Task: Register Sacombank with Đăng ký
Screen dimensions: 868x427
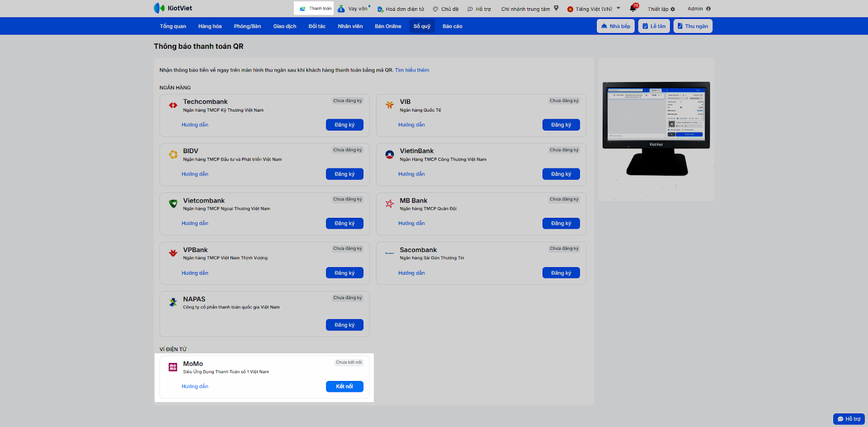Action: [x=561, y=273]
